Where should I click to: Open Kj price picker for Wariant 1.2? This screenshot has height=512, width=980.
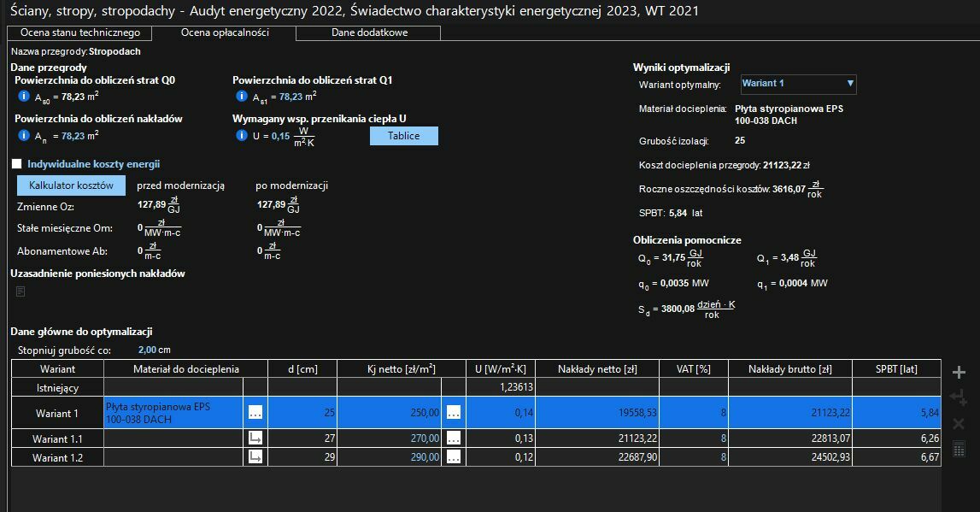tap(454, 457)
